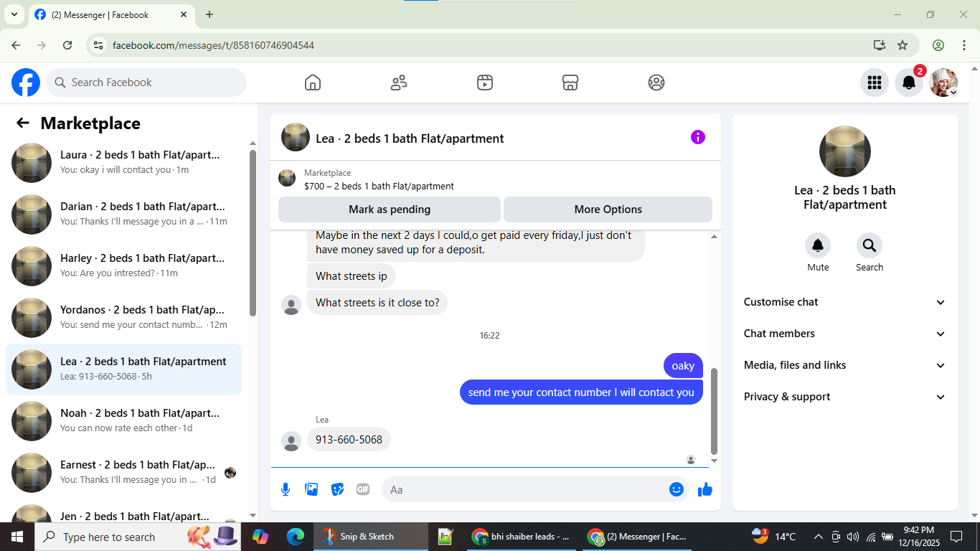980x551 pixels.
Task: Click the Chrome back arrow
Action: 16,45
